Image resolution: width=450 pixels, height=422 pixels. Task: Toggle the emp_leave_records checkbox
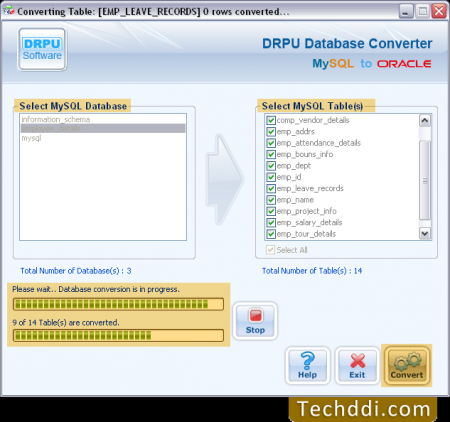[271, 188]
